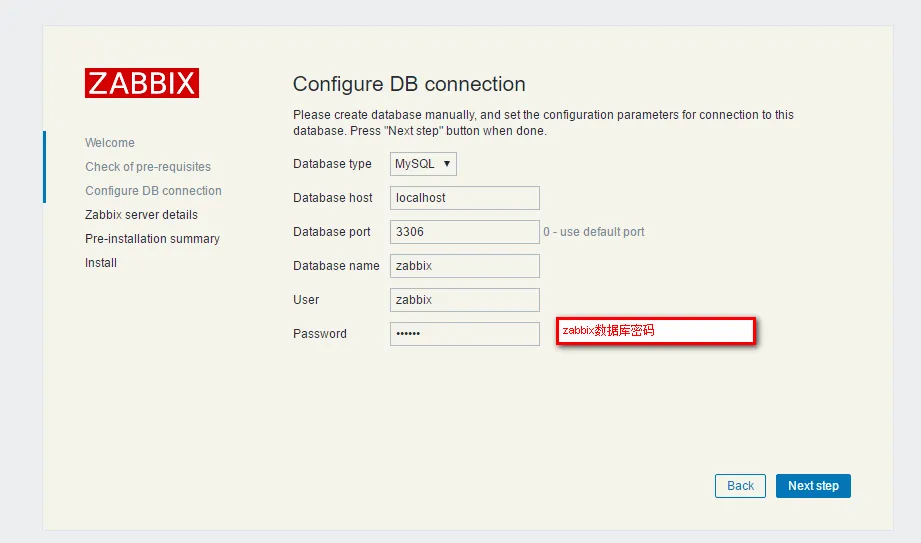921x543 pixels.
Task: Open the Database type MySQL dropdown
Action: pyautogui.click(x=423, y=164)
